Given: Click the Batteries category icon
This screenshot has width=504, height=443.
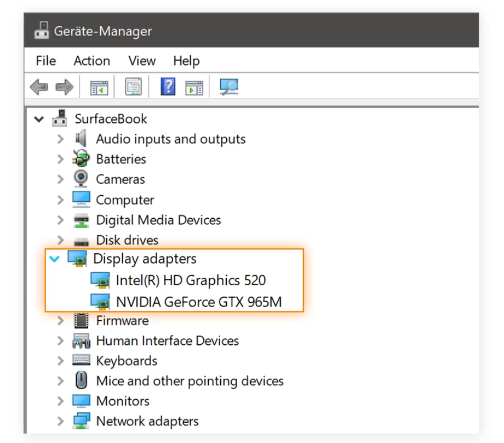Looking at the screenshot, I should tap(81, 158).
